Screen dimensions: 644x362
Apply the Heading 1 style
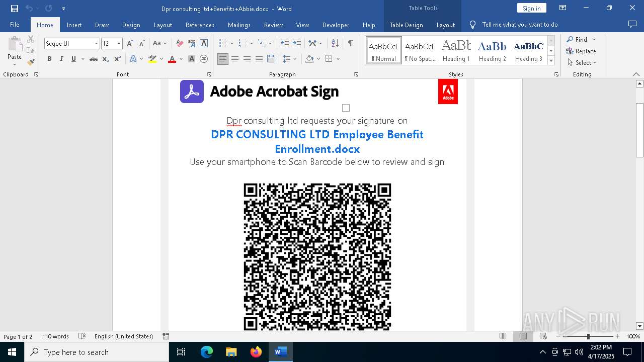pyautogui.click(x=456, y=51)
